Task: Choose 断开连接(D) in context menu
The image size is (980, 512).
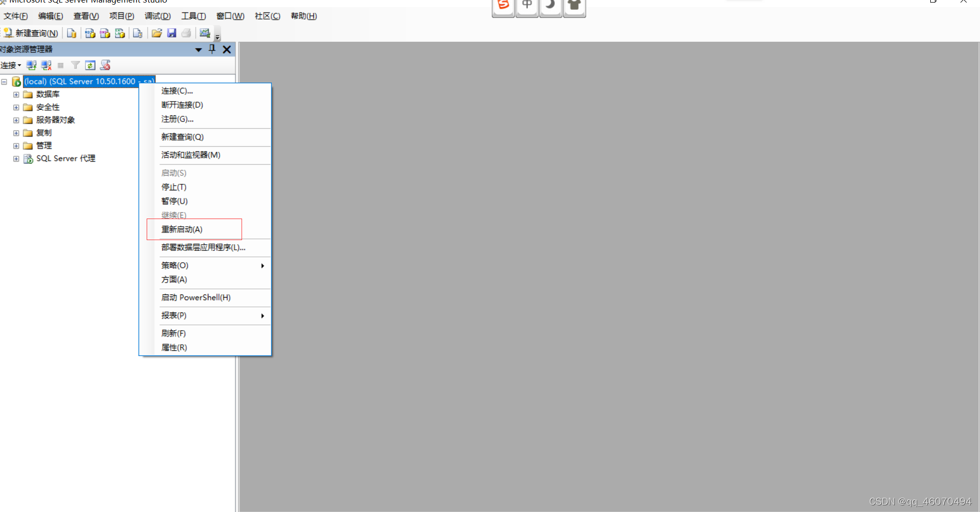Action: point(205,105)
